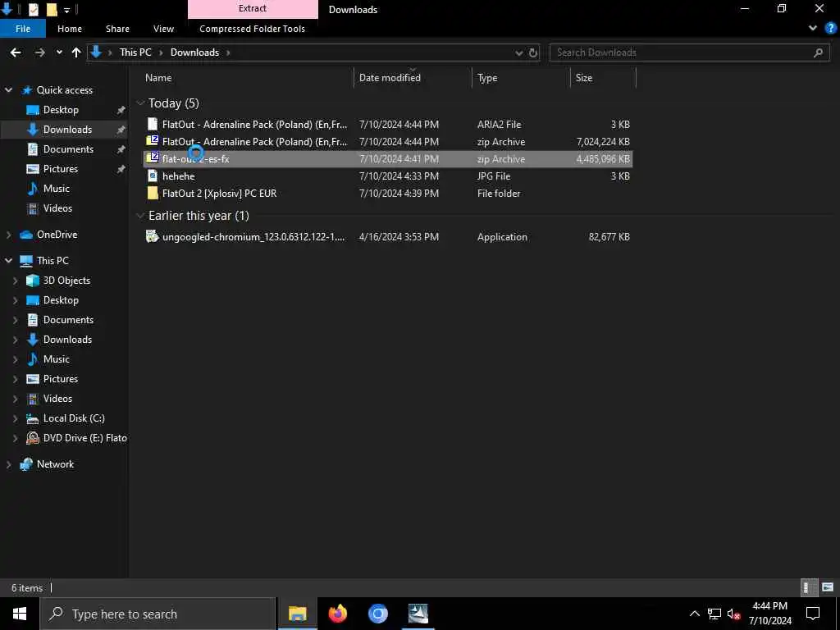Select 3D Objects in sidebar

[x=66, y=281]
